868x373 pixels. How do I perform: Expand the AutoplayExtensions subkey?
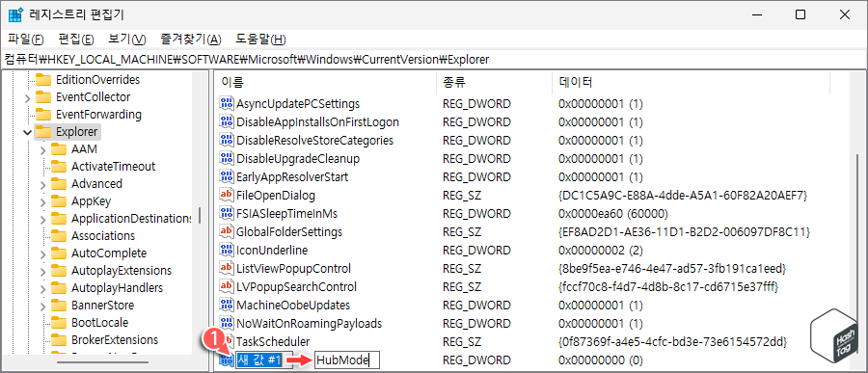[x=43, y=271]
